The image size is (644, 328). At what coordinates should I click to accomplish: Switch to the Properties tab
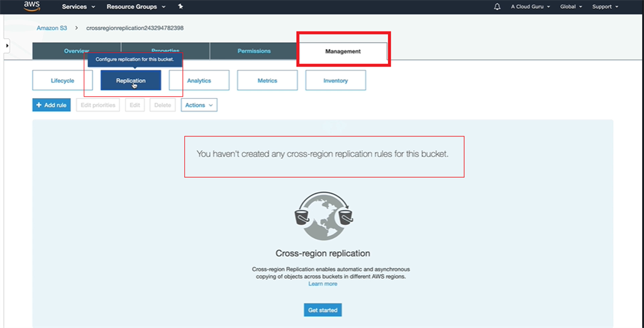point(165,51)
